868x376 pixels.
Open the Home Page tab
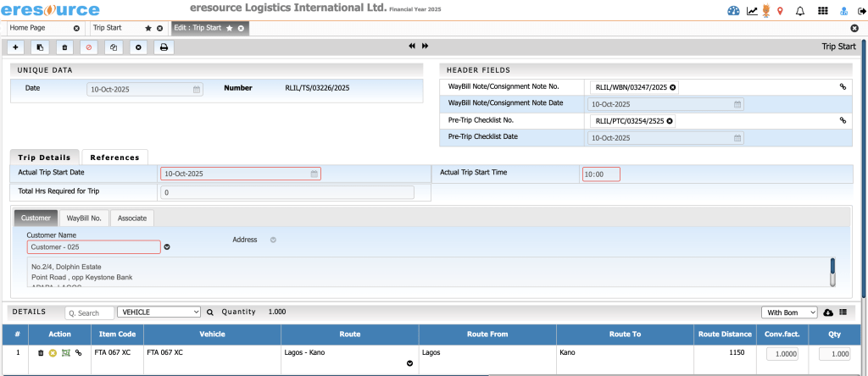point(38,28)
